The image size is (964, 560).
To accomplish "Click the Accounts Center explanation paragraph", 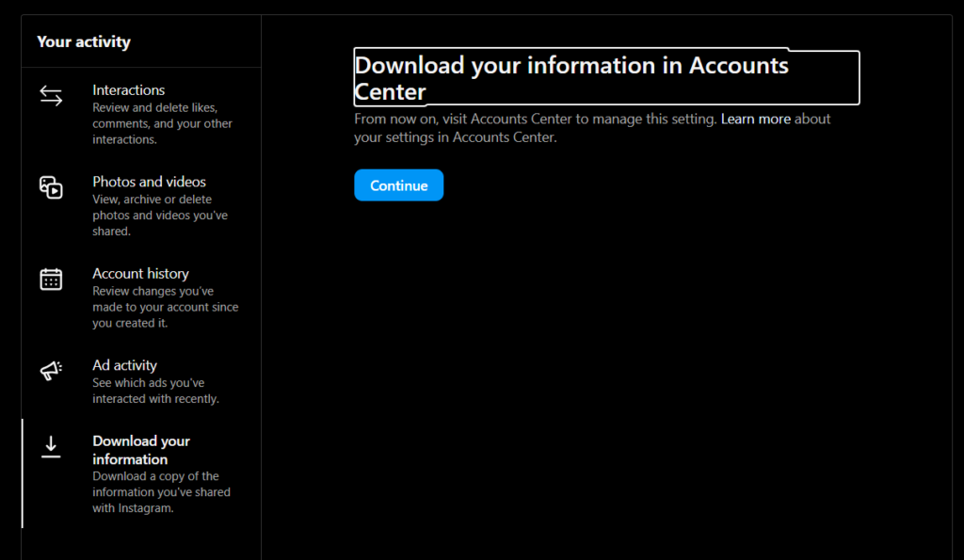I will pos(592,128).
